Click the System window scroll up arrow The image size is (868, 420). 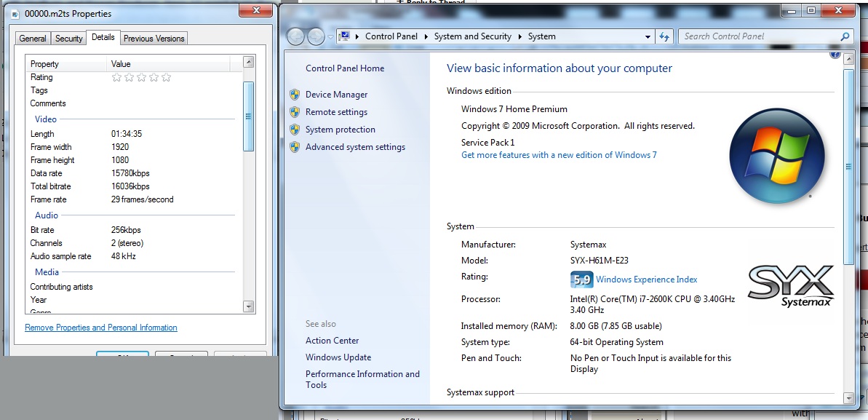[848, 60]
